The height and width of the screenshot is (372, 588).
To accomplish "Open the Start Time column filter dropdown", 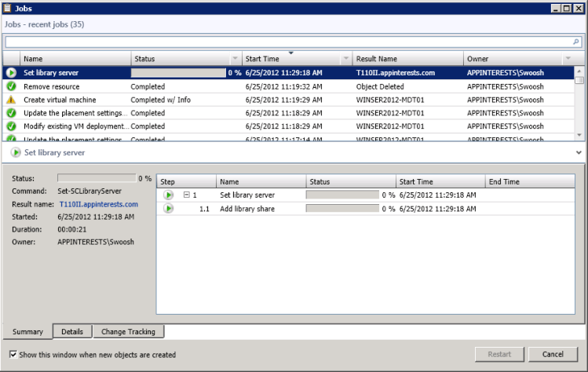I will [345, 59].
